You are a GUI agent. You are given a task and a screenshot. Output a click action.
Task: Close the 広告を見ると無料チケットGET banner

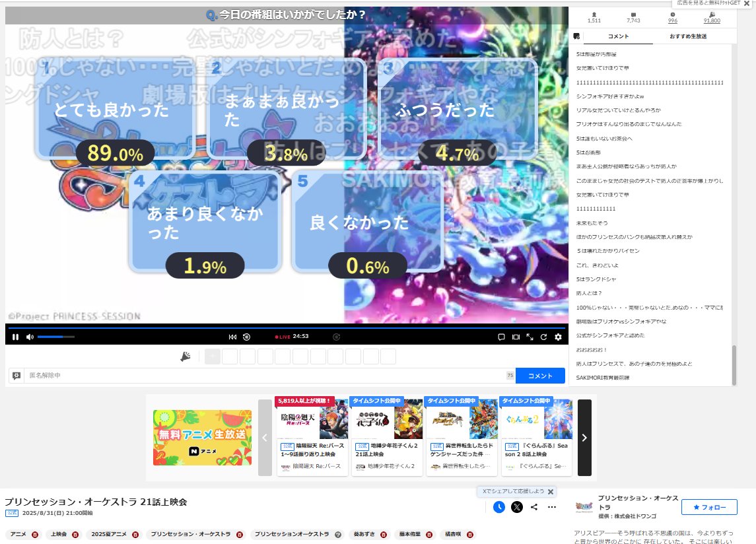click(747, 3)
